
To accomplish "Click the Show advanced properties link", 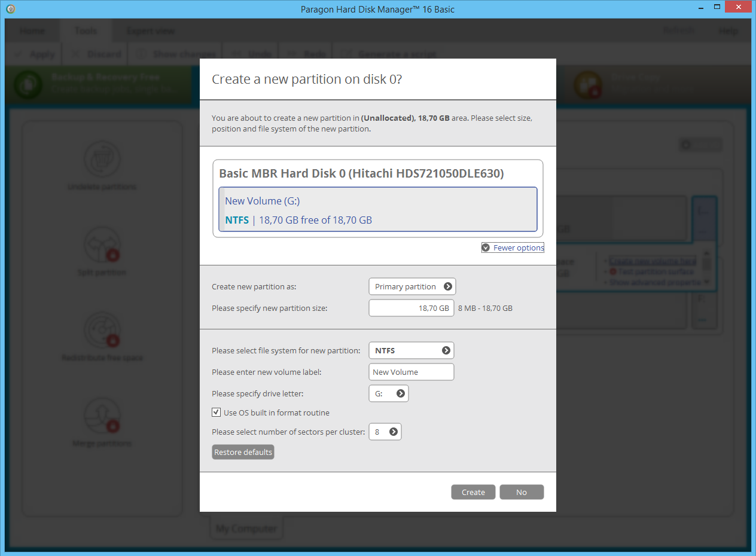I will pos(655,282).
